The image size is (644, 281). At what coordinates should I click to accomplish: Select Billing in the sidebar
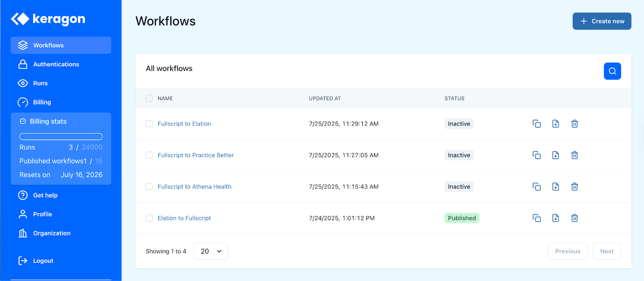tap(61, 102)
